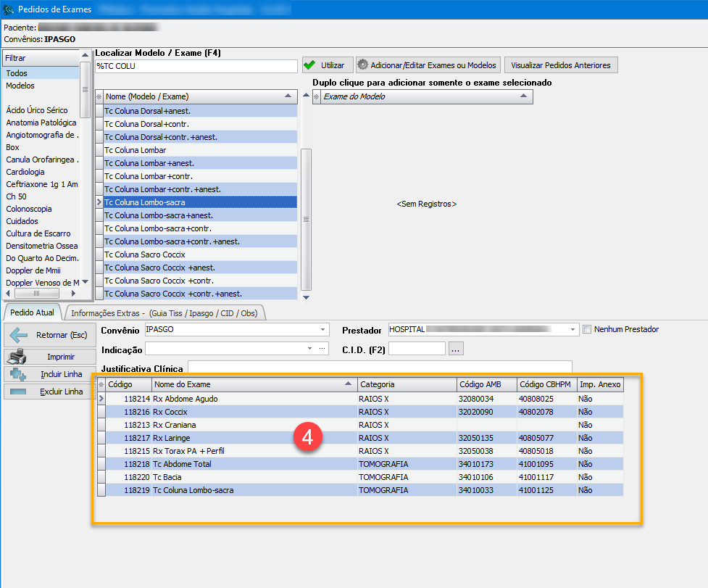This screenshot has height=588, width=708.
Task: Click the asterisk icon in the Código grid header
Action: click(x=101, y=384)
